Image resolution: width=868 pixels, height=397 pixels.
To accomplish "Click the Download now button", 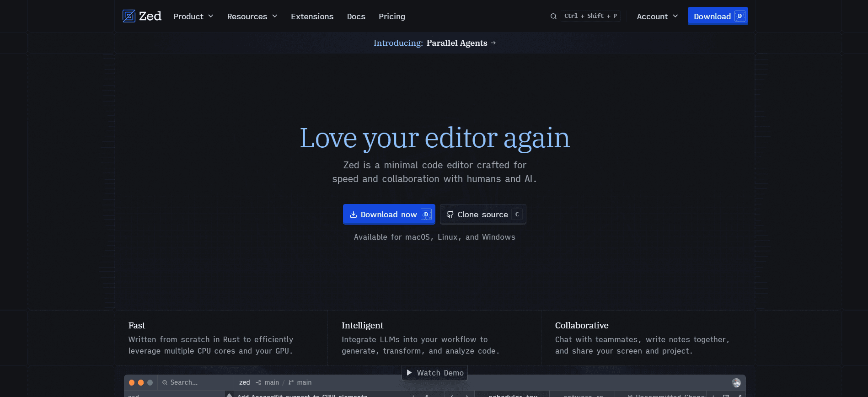I will tap(389, 215).
